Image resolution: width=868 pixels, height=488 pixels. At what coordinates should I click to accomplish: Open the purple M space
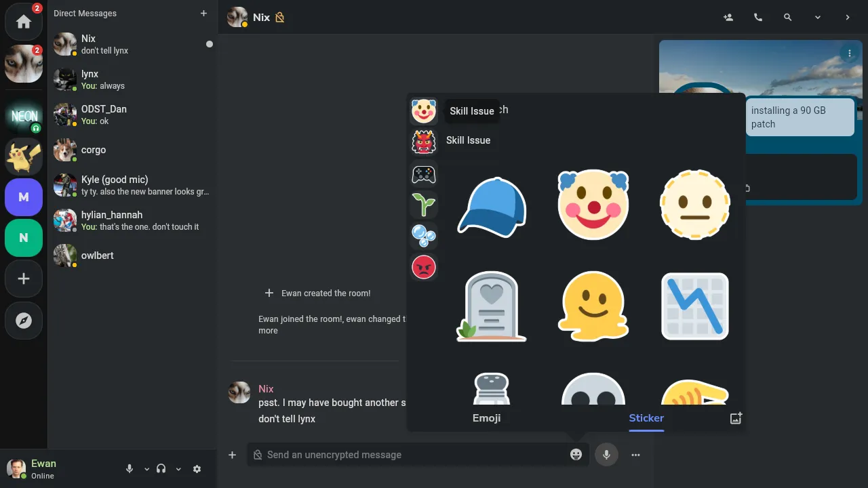point(24,197)
